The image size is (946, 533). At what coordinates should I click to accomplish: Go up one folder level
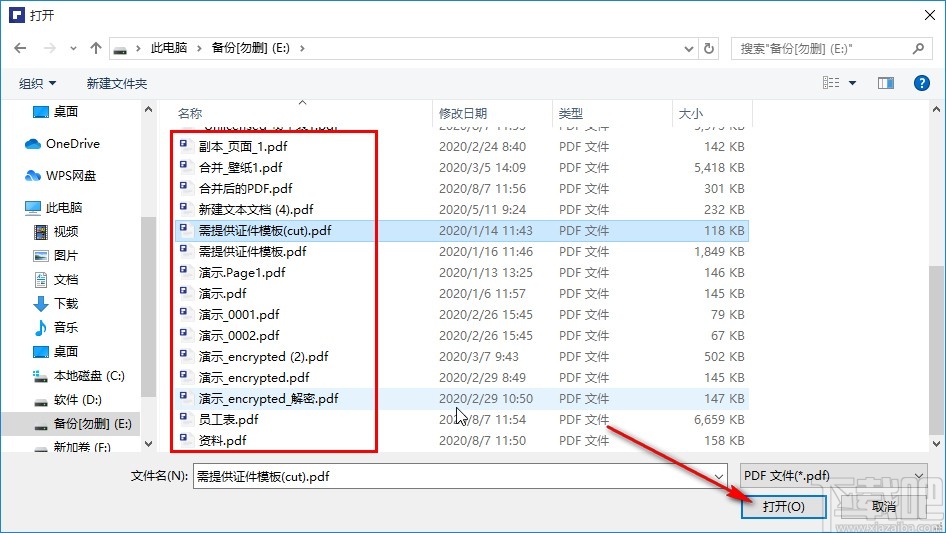pyautogui.click(x=95, y=48)
